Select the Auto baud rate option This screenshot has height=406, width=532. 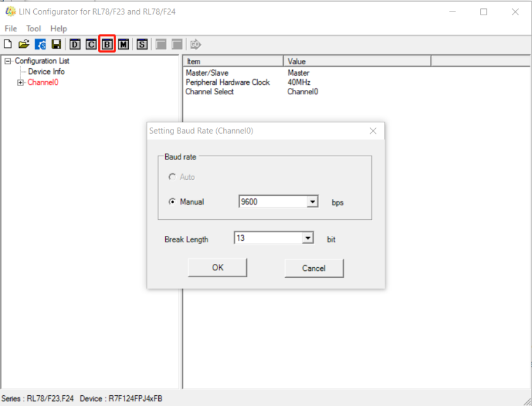pos(172,177)
